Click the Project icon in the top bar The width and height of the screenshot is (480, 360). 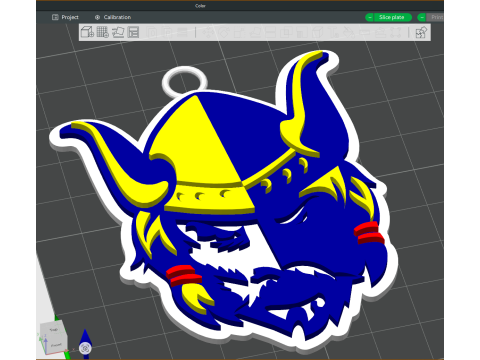tap(55, 17)
